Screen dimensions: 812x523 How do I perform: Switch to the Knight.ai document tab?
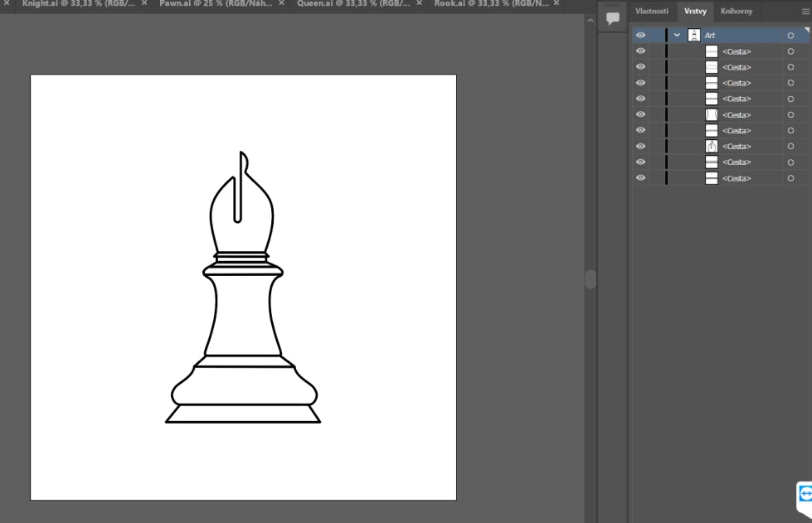tap(78, 3)
